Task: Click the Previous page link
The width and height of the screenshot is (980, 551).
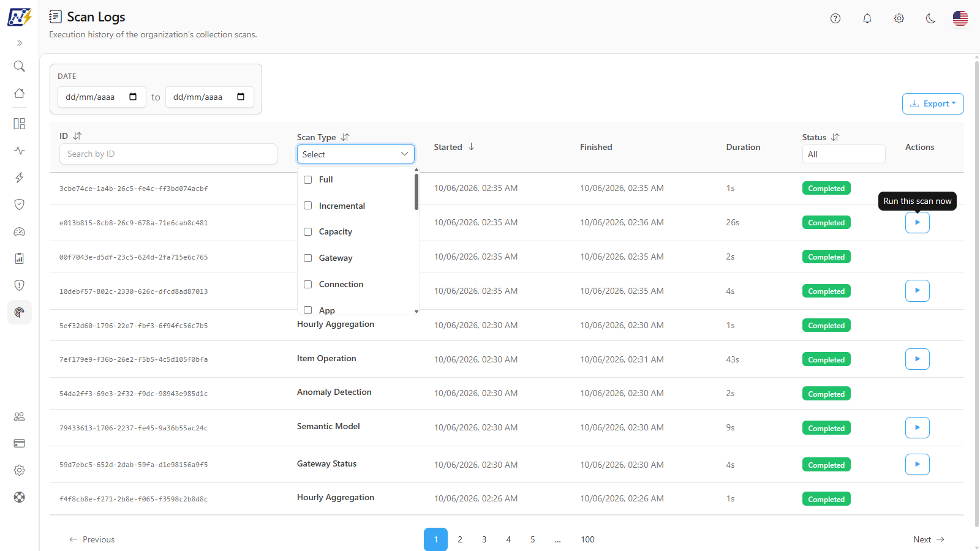Action: click(92, 539)
